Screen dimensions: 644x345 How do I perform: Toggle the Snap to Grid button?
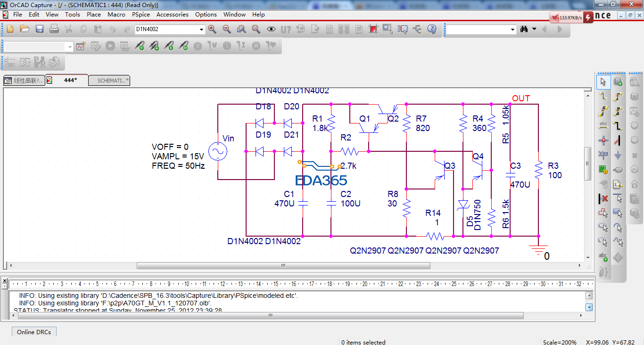tap(373, 29)
